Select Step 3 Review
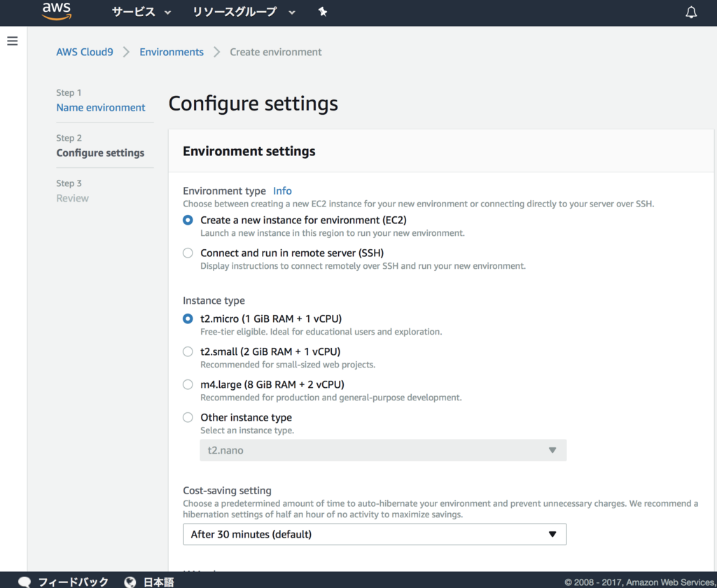Image resolution: width=717 pixels, height=588 pixels. pyautogui.click(x=72, y=198)
